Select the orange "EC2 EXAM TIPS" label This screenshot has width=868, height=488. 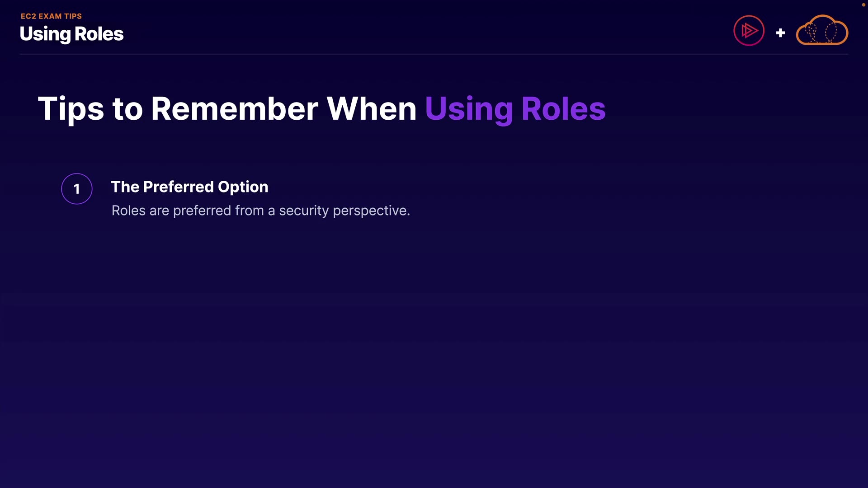tap(51, 16)
